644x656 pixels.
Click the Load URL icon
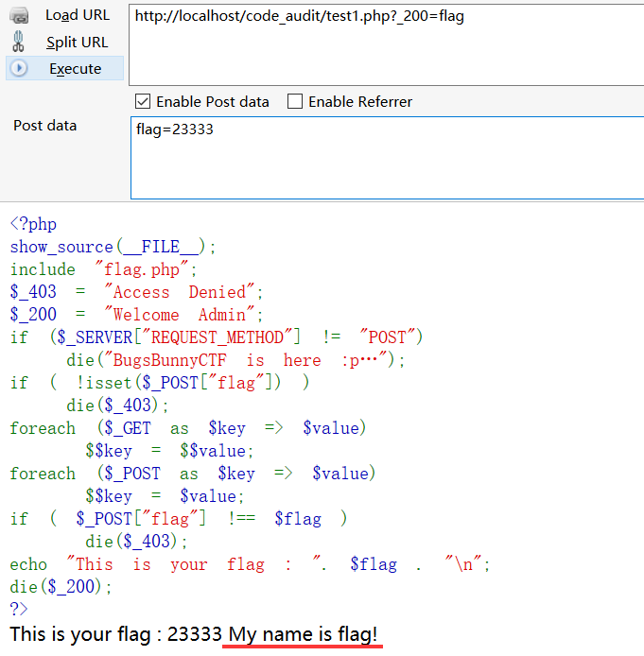tap(19, 15)
